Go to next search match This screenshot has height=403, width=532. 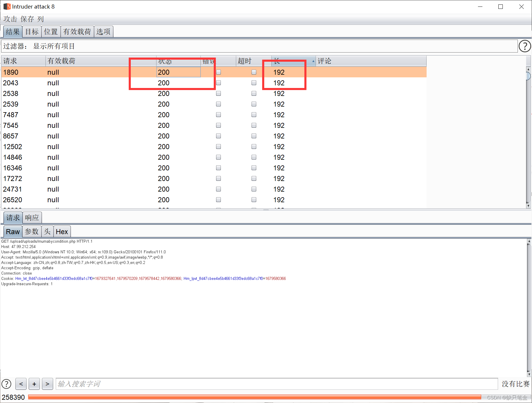[x=47, y=384]
